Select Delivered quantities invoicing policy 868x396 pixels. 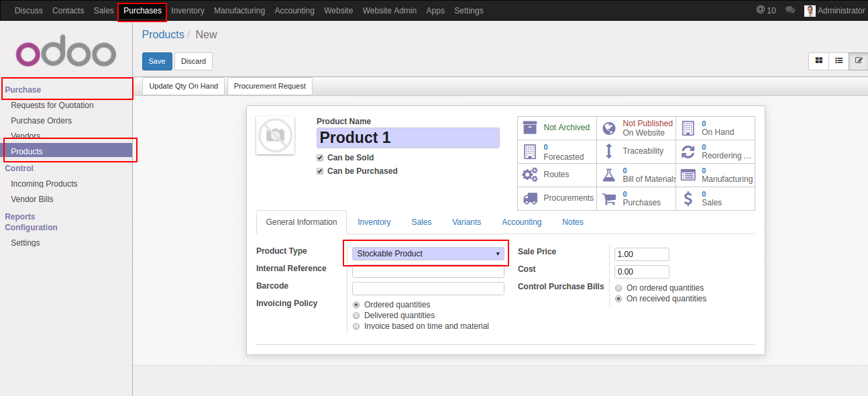click(x=356, y=315)
